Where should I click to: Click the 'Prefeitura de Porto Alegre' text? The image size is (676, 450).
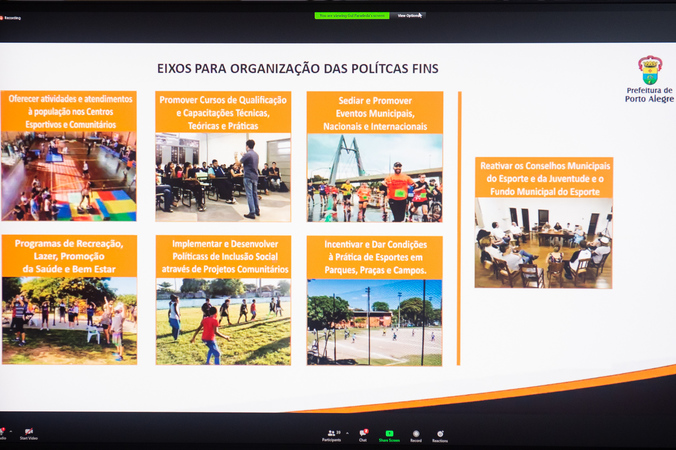tap(649, 94)
